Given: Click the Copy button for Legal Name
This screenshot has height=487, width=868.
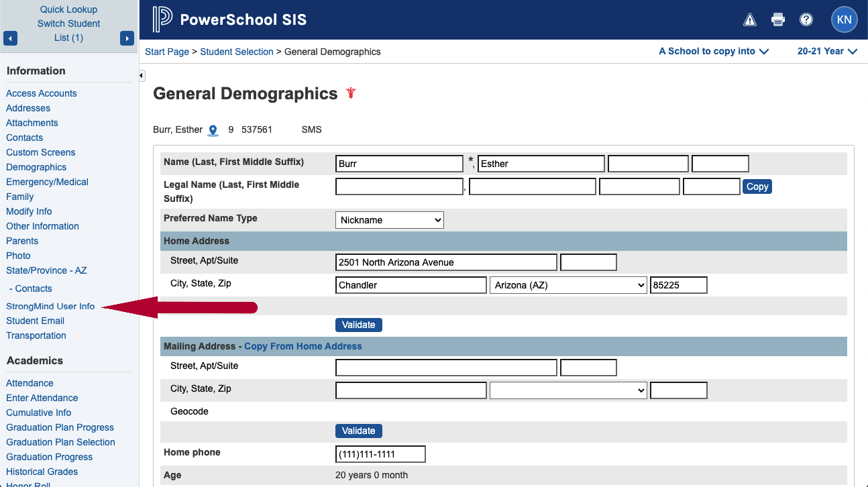Looking at the screenshot, I should pyautogui.click(x=757, y=186).
